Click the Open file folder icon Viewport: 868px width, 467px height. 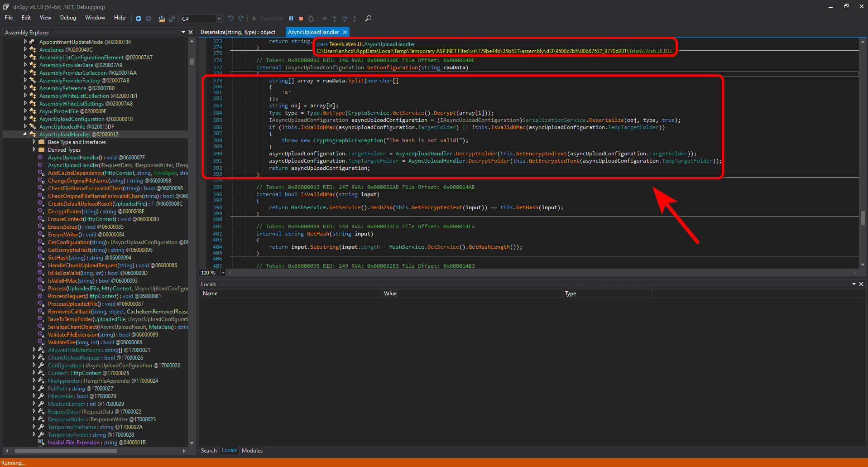pos(162,19)
